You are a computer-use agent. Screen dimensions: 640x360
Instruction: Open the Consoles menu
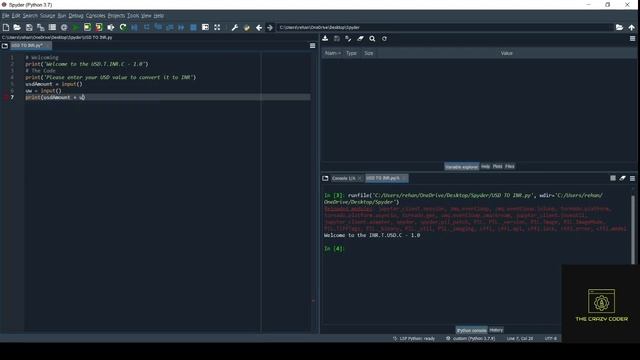pos(96,16)
